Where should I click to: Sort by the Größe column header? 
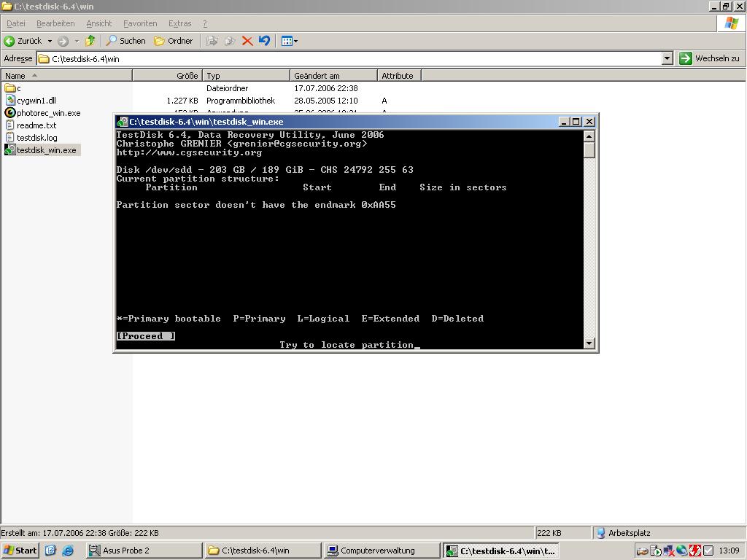tap(168, 76)
